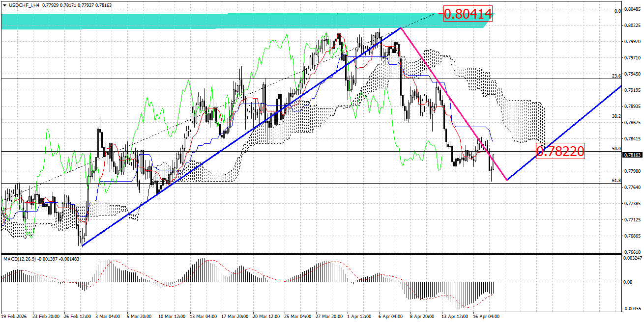Viewport: 644px width, 322px height.
Task: Click the 0.77385 value on price scale
Action: tap(631, 203)
